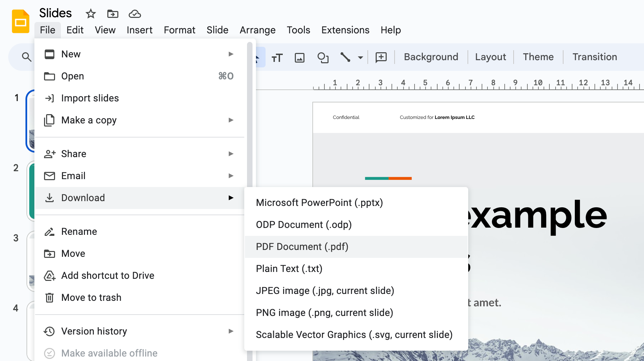
Task: Click the Download arrow icon in File menu
Action: click(x=50, y=198)
